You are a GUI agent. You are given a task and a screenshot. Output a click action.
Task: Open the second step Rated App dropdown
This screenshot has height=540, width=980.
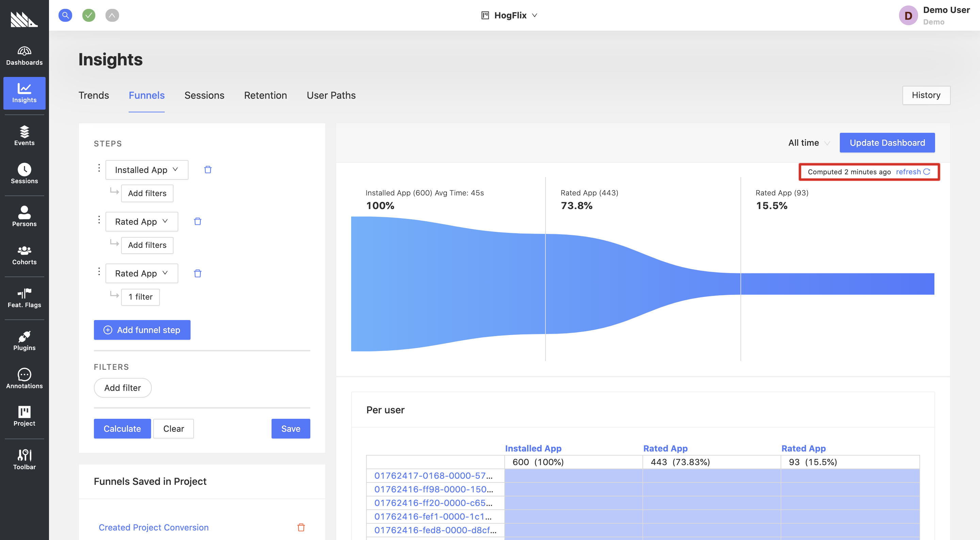tap(142, 221)
